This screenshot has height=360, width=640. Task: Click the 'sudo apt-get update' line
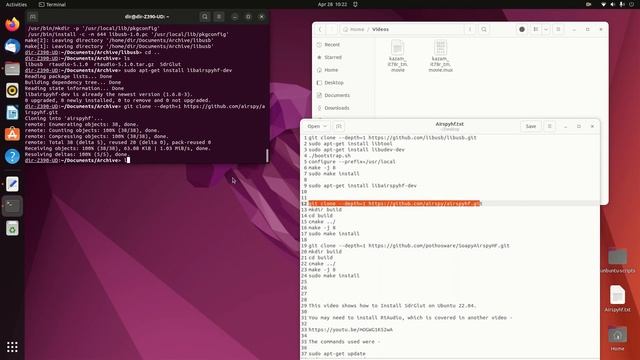click(x=337, y=353)
